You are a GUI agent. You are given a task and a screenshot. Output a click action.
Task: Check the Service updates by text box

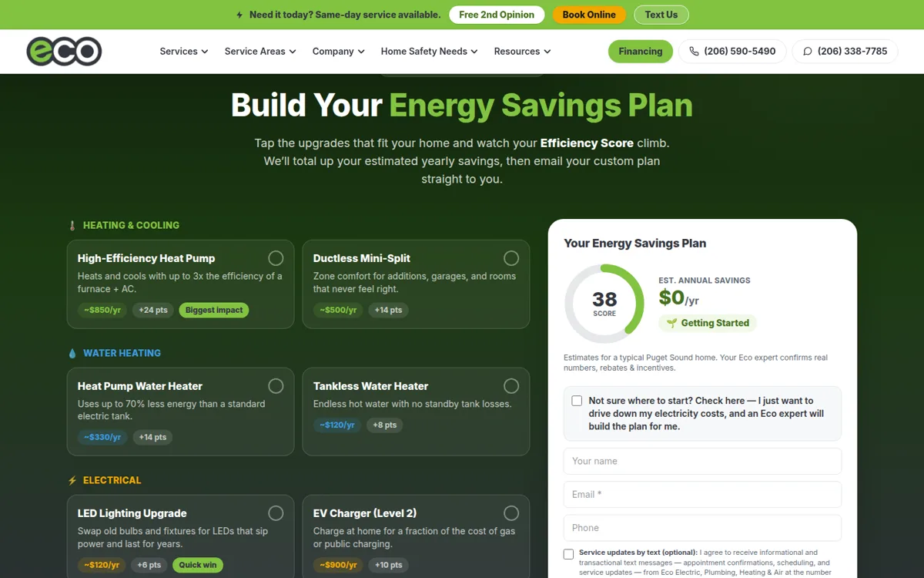(568, 554)
